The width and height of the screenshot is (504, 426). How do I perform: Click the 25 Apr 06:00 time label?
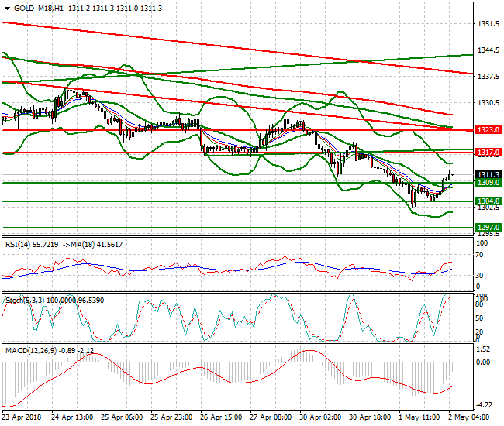click(122, 417)
